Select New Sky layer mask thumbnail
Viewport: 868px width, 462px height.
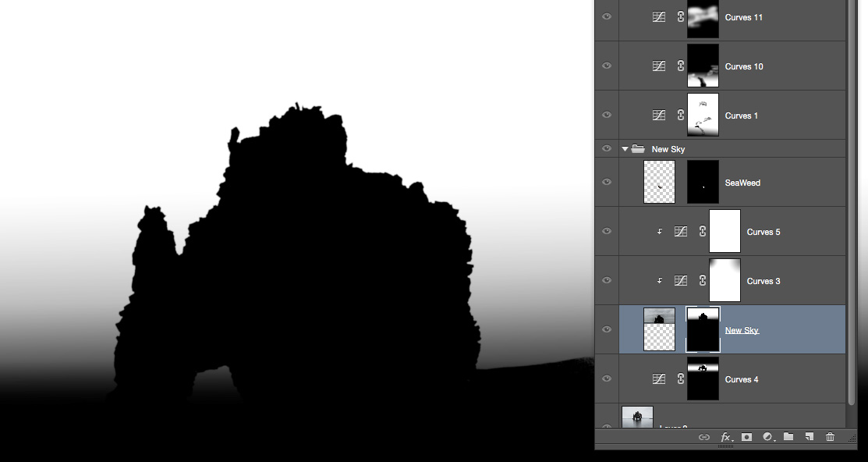click(703, 329)
